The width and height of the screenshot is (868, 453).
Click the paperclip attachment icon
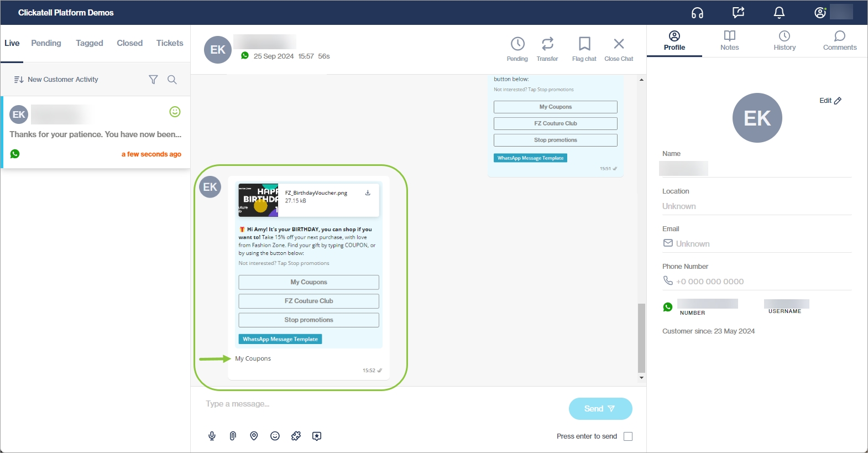coord(233,436)
